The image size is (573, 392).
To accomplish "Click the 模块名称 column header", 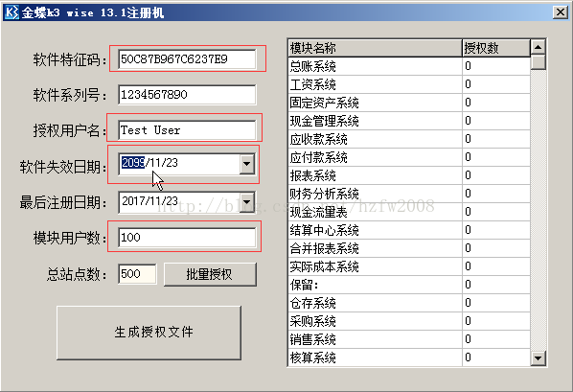I will 376,48.
